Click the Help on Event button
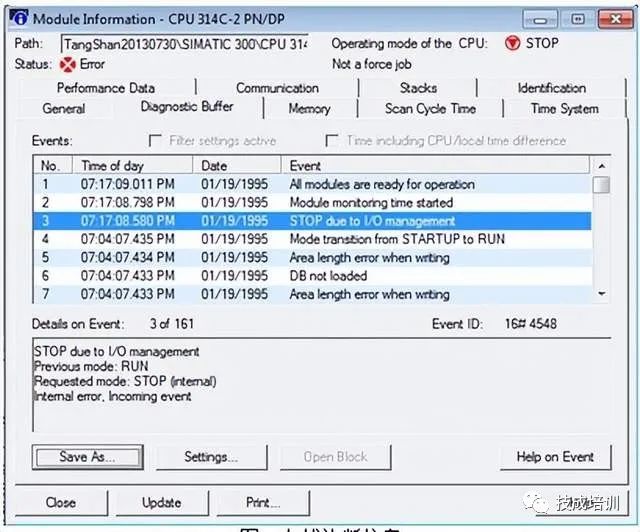The height and width of the screenshot is (532, 640). 555,457
